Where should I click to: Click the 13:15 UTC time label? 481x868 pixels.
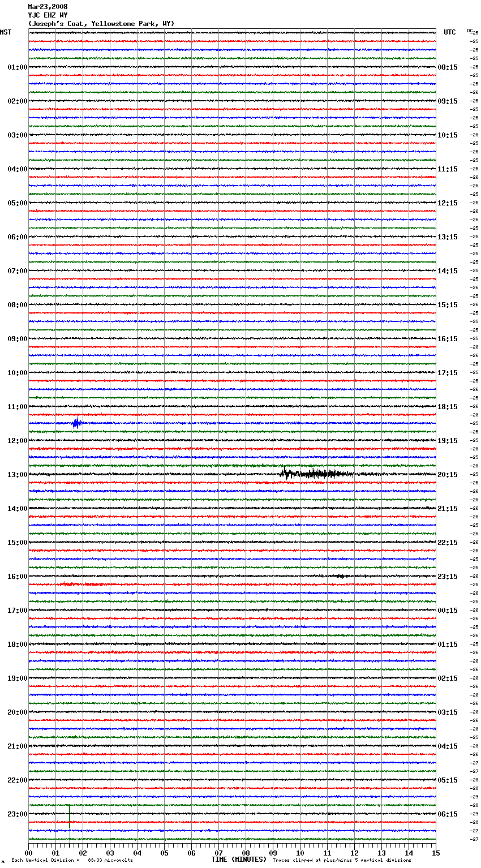448,237
